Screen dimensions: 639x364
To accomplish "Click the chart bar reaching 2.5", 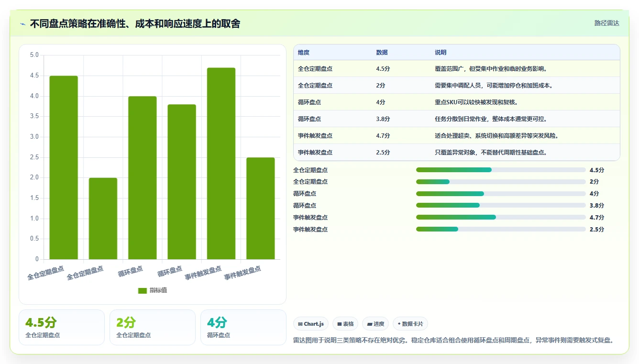I will click(x=261, y=209).
